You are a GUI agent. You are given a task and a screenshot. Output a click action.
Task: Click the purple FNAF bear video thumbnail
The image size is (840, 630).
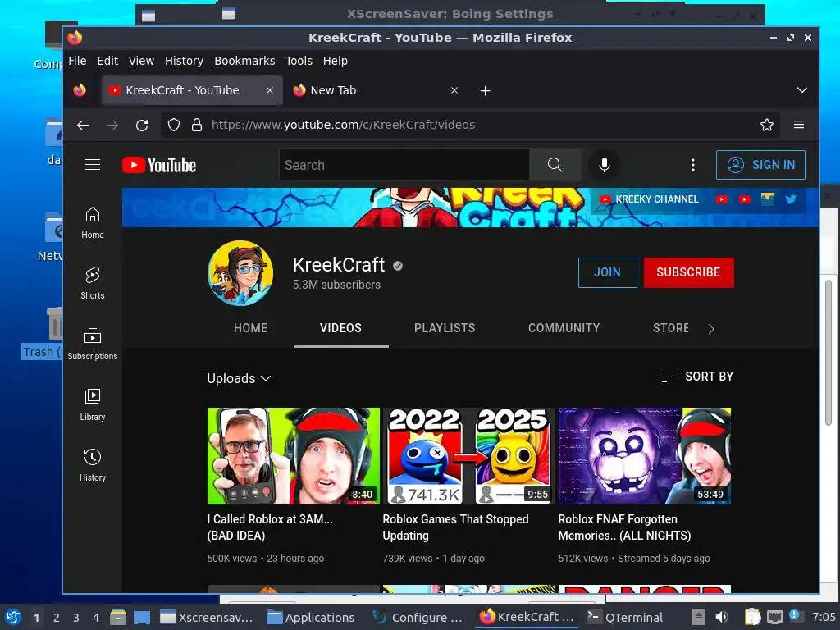pyautogui.click(x=645, y=456)
